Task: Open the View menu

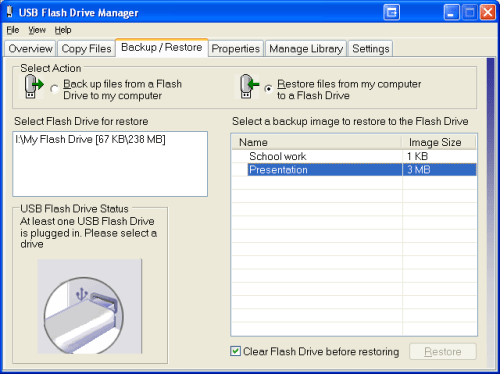Action: 37,30
